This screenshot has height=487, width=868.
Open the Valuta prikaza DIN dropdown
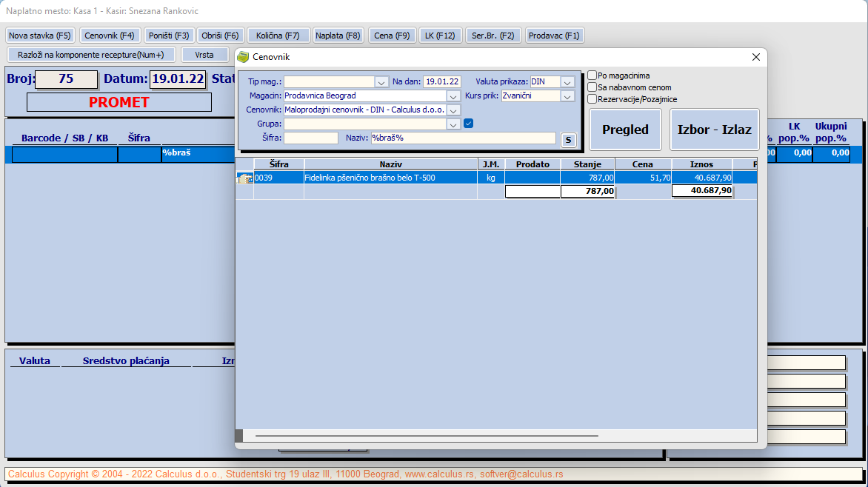tap(567, 82)
